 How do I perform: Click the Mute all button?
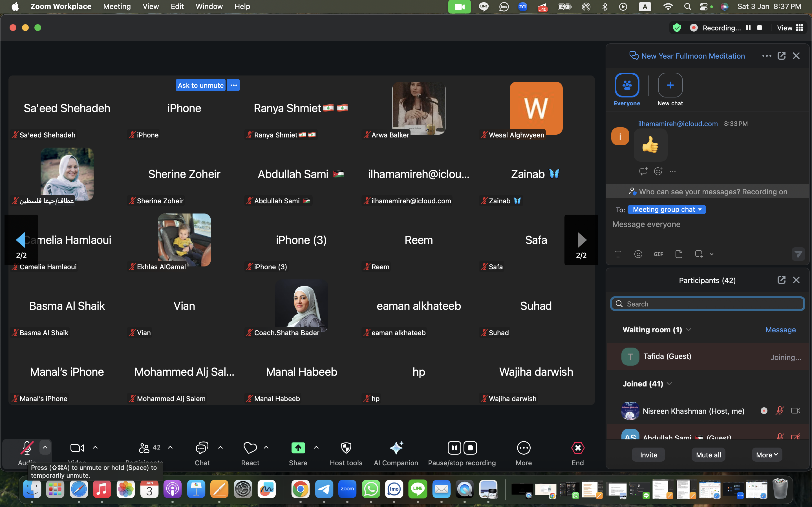pos(708,455)
